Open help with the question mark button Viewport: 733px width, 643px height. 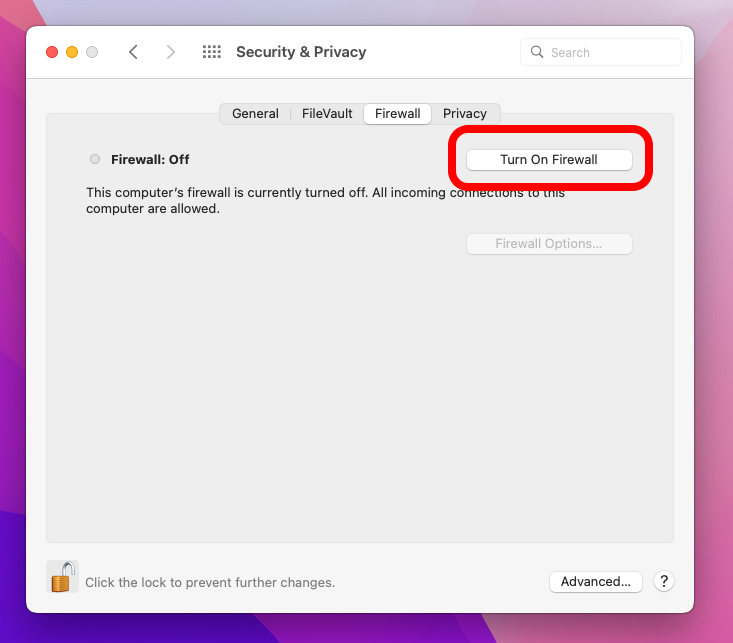663,581
